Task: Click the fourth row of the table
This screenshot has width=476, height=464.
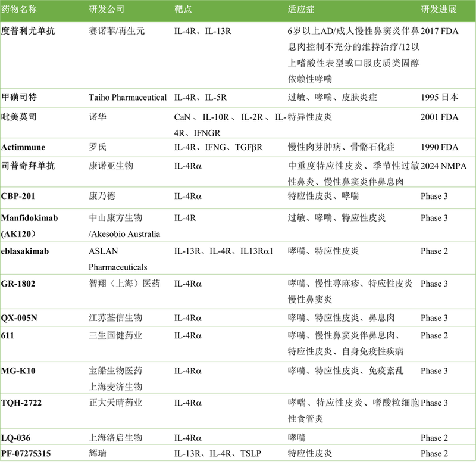Action: tap(238, 147)
